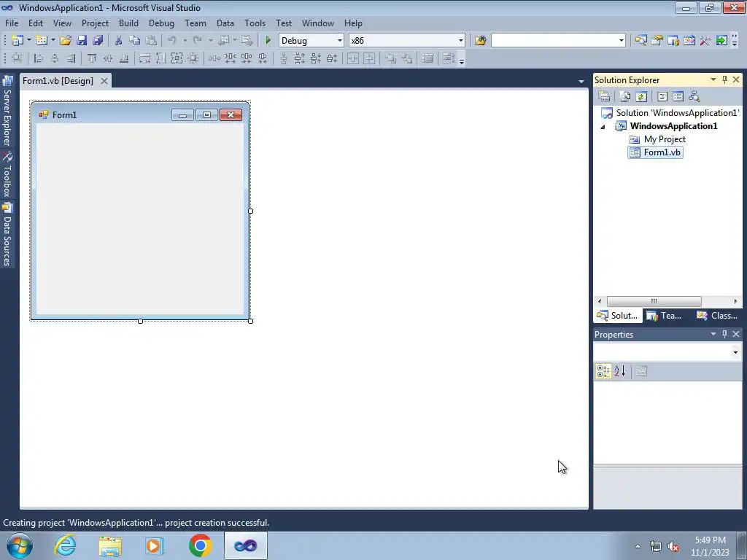The image size is (747, 560).
Task: Toggle Categorized view in Properties panel
Action: (x=603, y=371)
